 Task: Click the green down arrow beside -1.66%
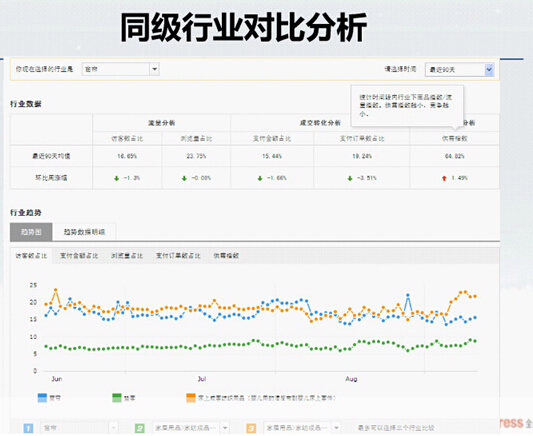tap(260, 178)
